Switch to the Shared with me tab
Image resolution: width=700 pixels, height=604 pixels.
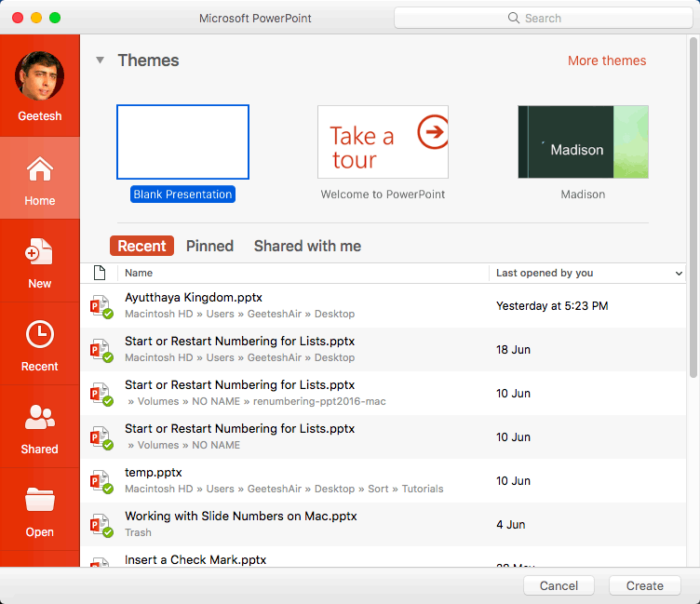click(x=307, y=246)
